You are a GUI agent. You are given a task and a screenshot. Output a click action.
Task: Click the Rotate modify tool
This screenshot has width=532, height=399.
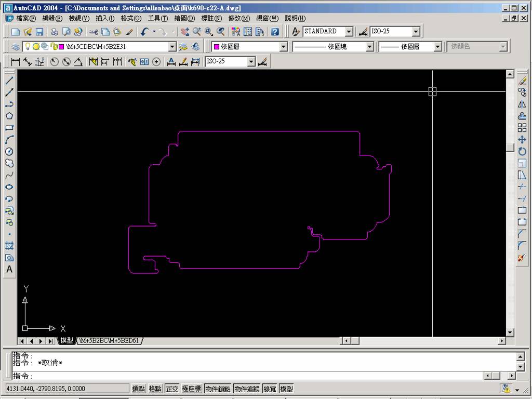(522, 151)
